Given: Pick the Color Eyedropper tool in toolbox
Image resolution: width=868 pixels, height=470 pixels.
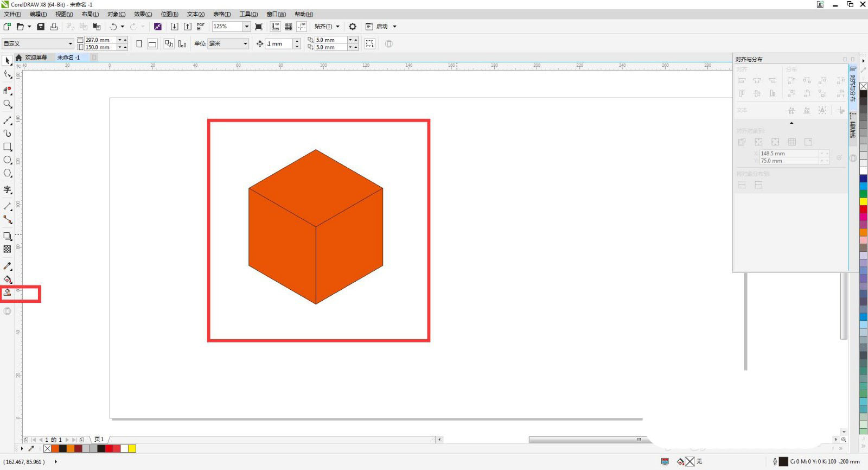Looking at the screenshot, I should 8,266.
